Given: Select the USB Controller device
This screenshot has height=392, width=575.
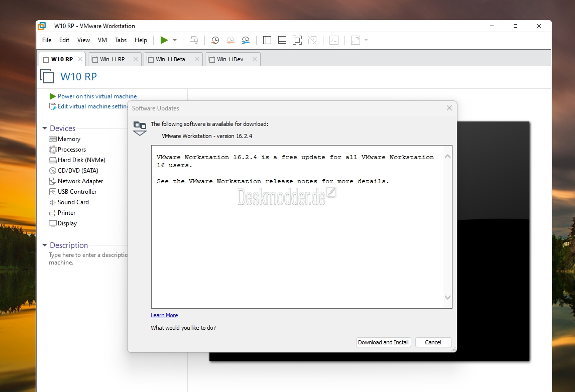Looking at the screenshot, I should pos(73,192).
